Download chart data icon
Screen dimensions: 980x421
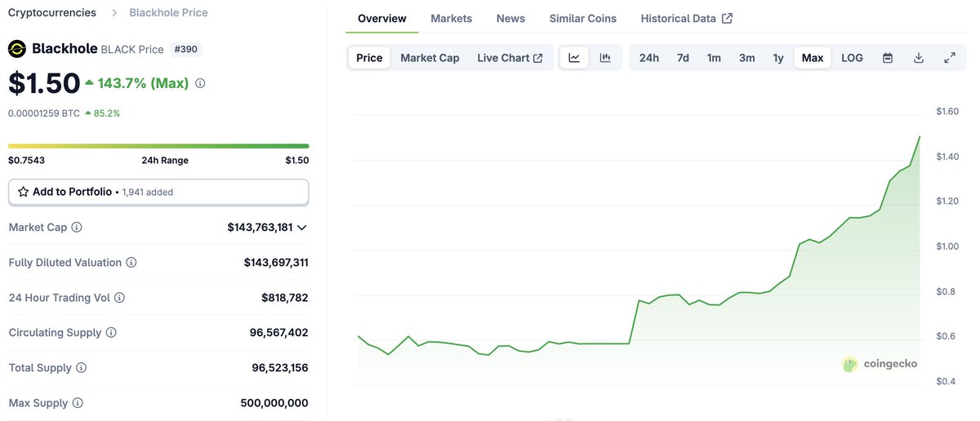pyautogui.click(x=919, y=58)
